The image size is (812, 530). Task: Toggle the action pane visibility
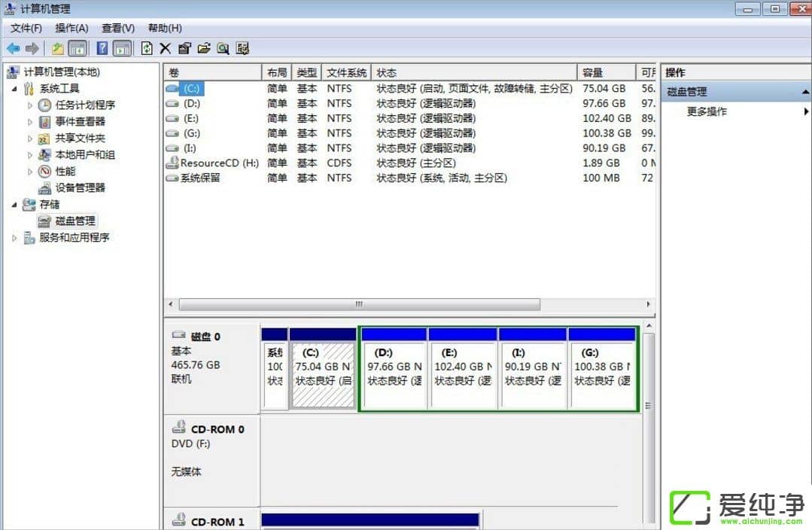(122, 48)
